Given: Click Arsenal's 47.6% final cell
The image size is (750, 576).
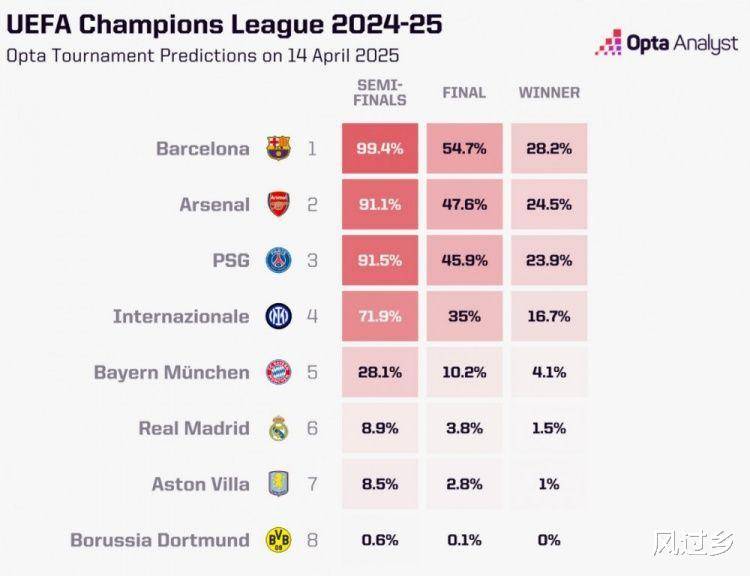Looking at the screenshot, I should pyautogui.click(x=464, y=205).
